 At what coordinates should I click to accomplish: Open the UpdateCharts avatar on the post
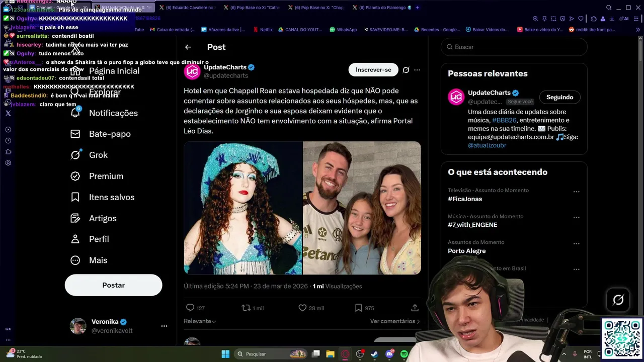click(192, 71)
